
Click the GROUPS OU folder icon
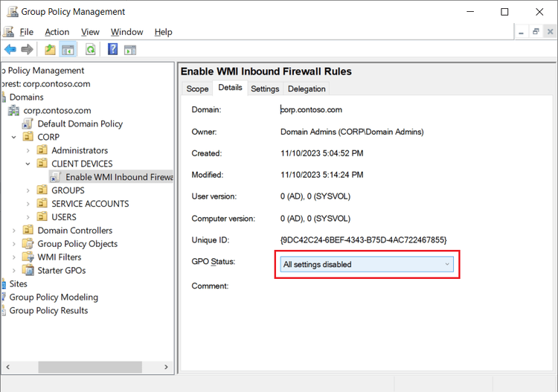pos(42,190)
